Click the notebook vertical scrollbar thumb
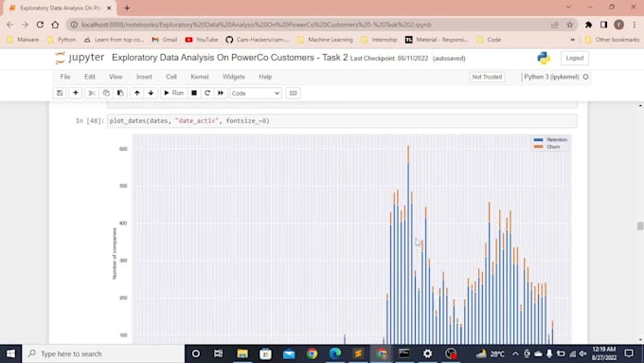The image size is (644, 363). coord(640,227)
